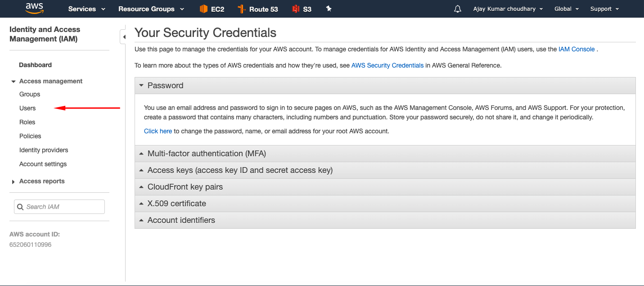Image resolution: width=644 pixels, height=286 pixels.
Task: Expand the X.509 certificate section
Action: [x=385, y=204]
